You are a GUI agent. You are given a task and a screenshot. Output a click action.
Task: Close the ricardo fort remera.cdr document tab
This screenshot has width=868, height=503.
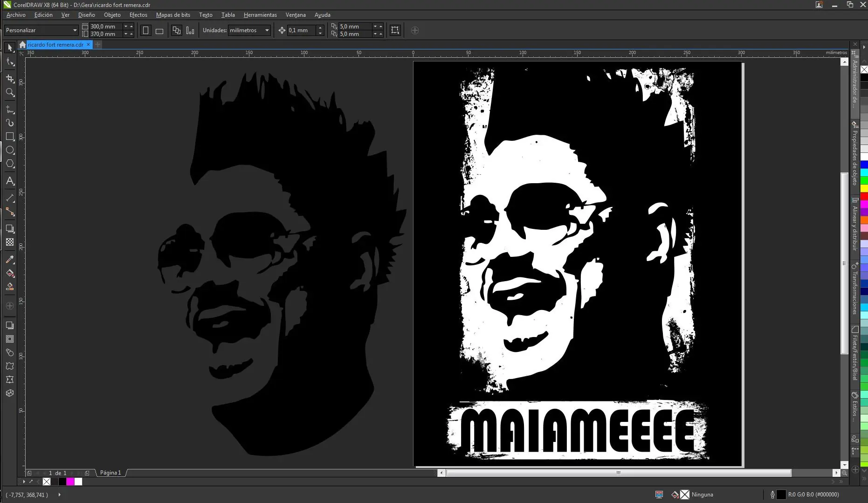click(88, 45)
